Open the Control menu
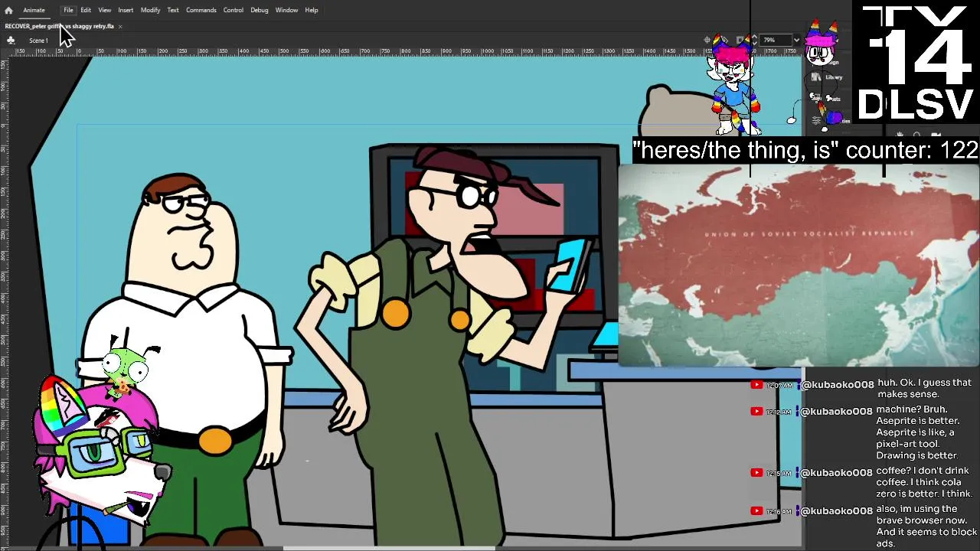Screen dimensions: 980x551 click(x=234, y=10)
